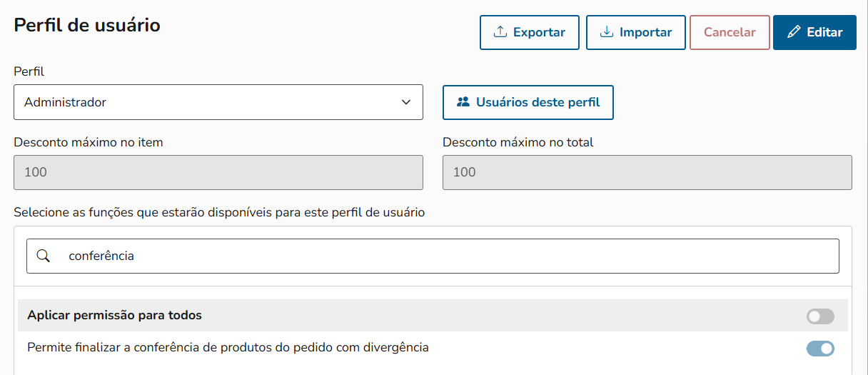Click the users icon beside Usuários deste perfil
The image size is (868, 375).
[463, 102]
